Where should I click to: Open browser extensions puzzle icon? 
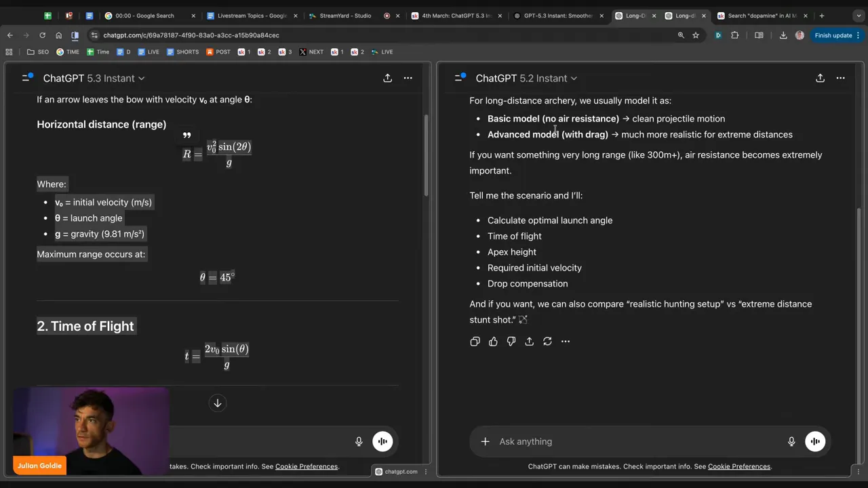(734, 35)
